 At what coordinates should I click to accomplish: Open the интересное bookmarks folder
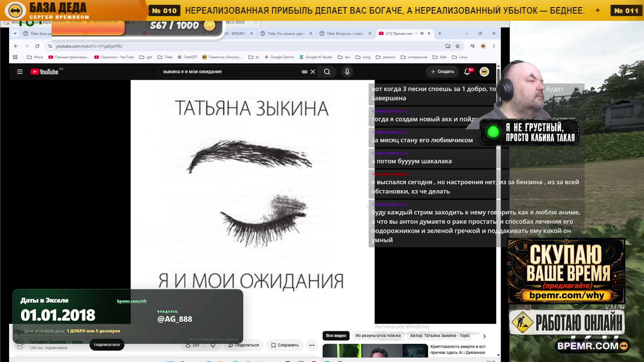(x=414, y=57)
